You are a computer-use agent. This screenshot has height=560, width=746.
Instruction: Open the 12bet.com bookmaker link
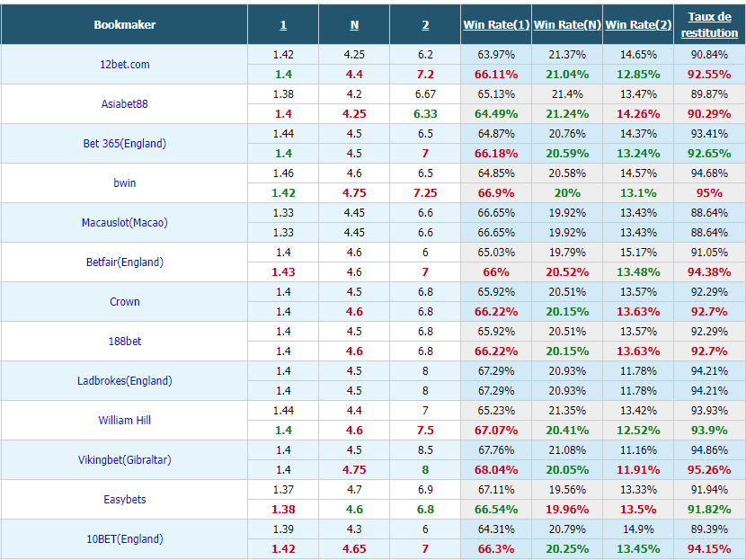[125, 64]
